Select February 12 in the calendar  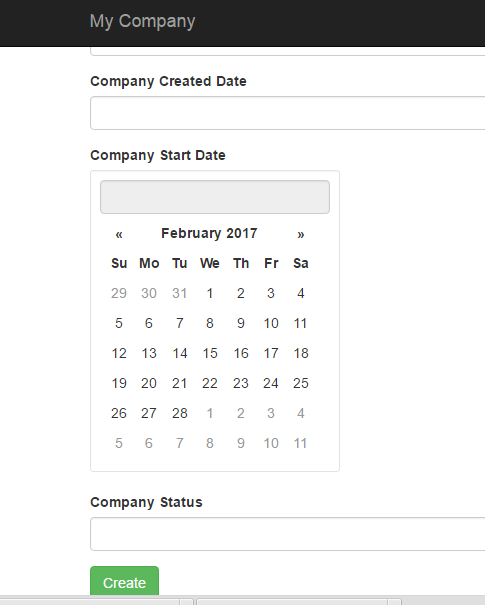click(x=119, y=353)
